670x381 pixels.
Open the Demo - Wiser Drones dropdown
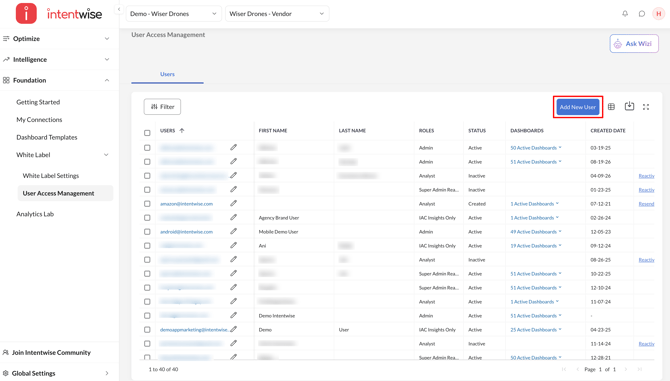click(x=173, y=14)
